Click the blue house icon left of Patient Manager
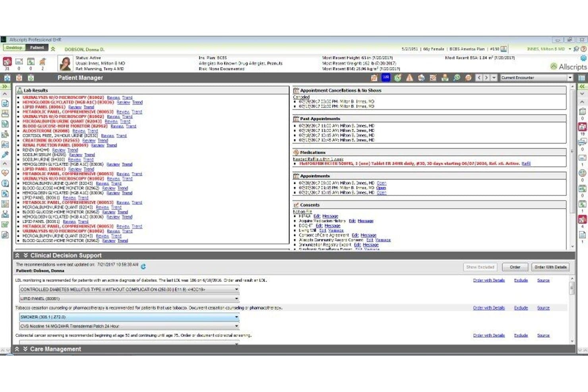588x392 pixels. coord(7,78)
